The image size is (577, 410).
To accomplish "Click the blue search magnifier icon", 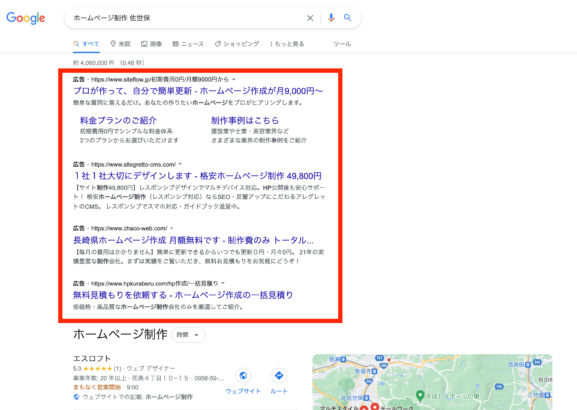I will [347, 18].
